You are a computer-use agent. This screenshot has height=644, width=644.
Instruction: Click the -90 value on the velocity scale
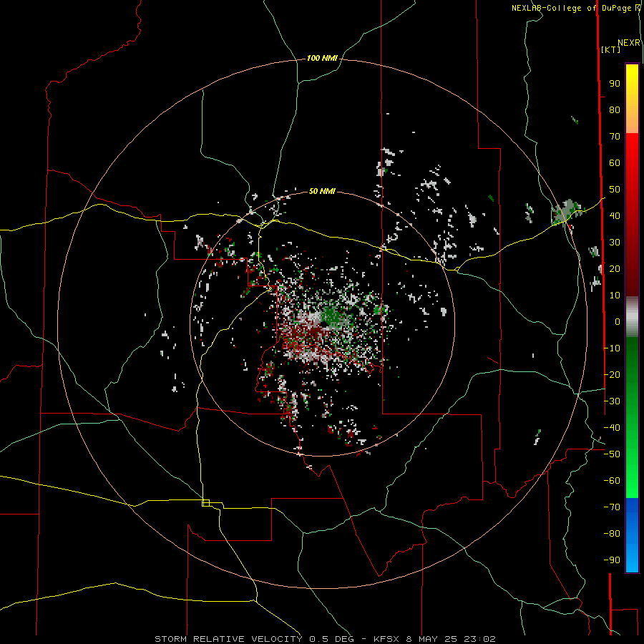[x=612, y=560]
